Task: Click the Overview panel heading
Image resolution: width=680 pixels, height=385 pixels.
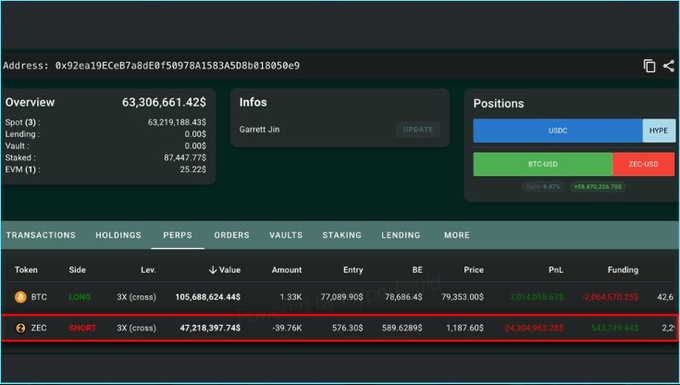Action: pyautogui.click(x=30, y=102)
